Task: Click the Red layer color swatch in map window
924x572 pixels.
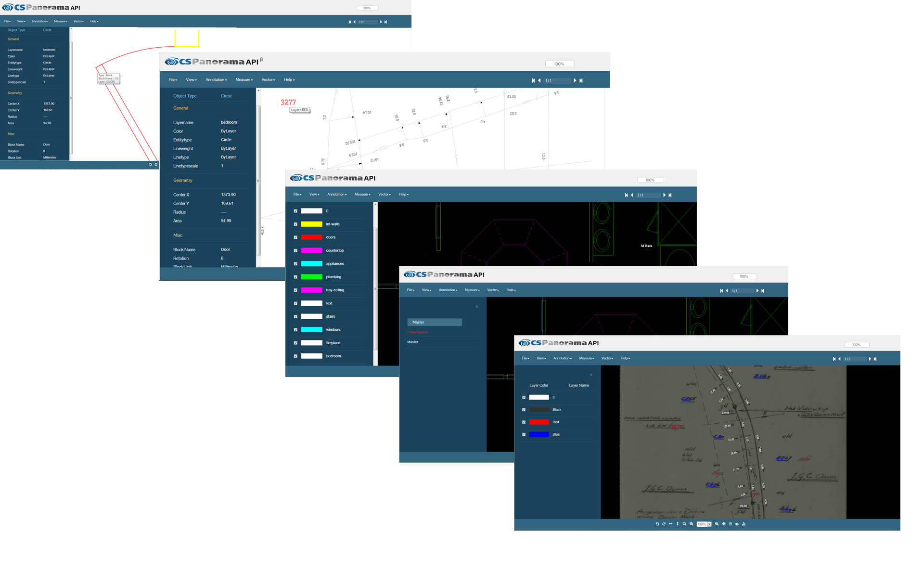Action: [x=539, y=422]
